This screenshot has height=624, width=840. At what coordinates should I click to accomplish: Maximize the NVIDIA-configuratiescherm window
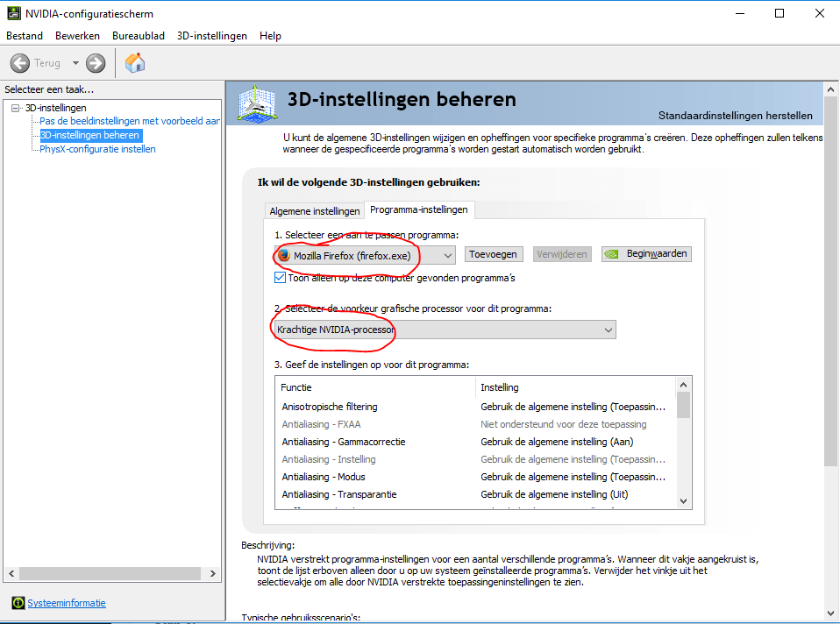point(779,13)
